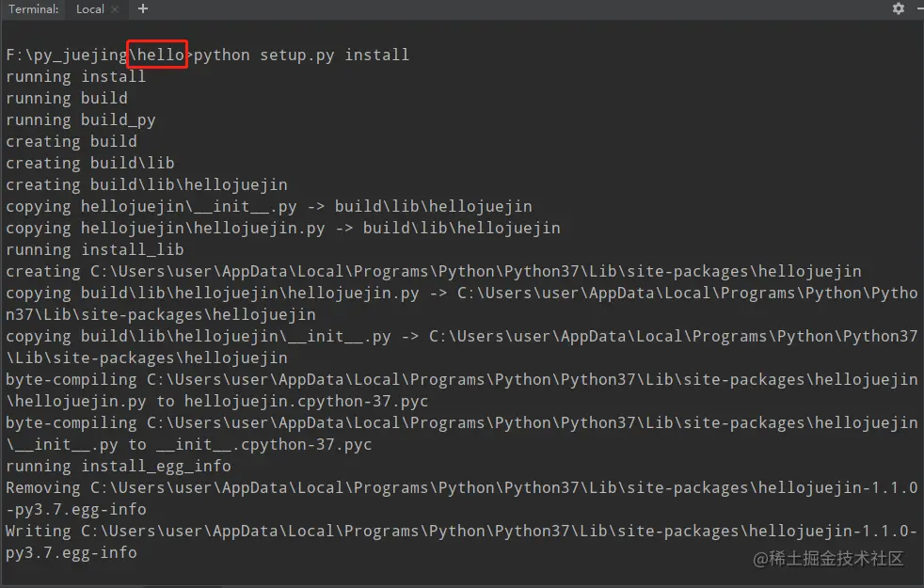Click the hellojuejin.cpython-37.pyc text
This screenshot has width=924, height=588.
[x=306, y=401]
